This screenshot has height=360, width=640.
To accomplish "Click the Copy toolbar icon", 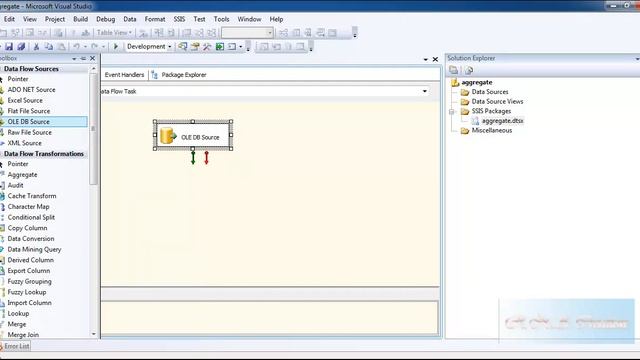I will click(49, 47).
